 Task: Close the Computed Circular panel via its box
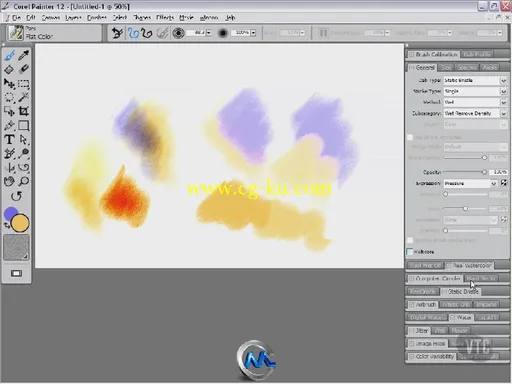point(412,279)
